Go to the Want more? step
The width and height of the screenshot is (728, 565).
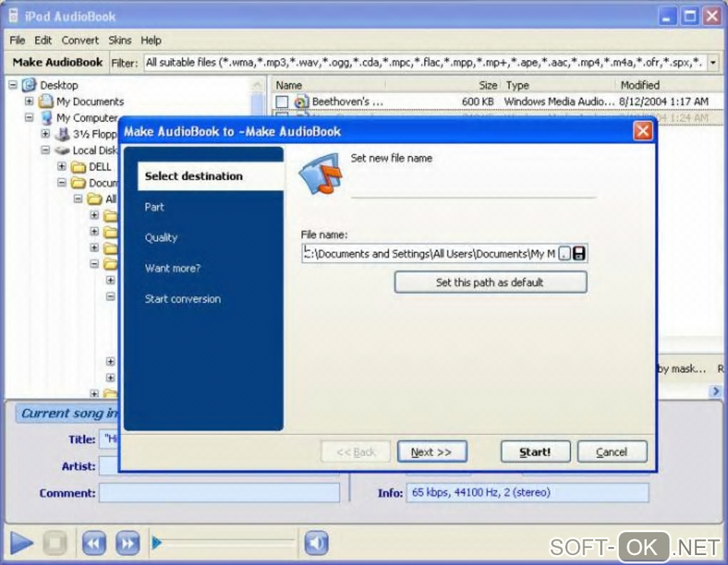point(172,268)
